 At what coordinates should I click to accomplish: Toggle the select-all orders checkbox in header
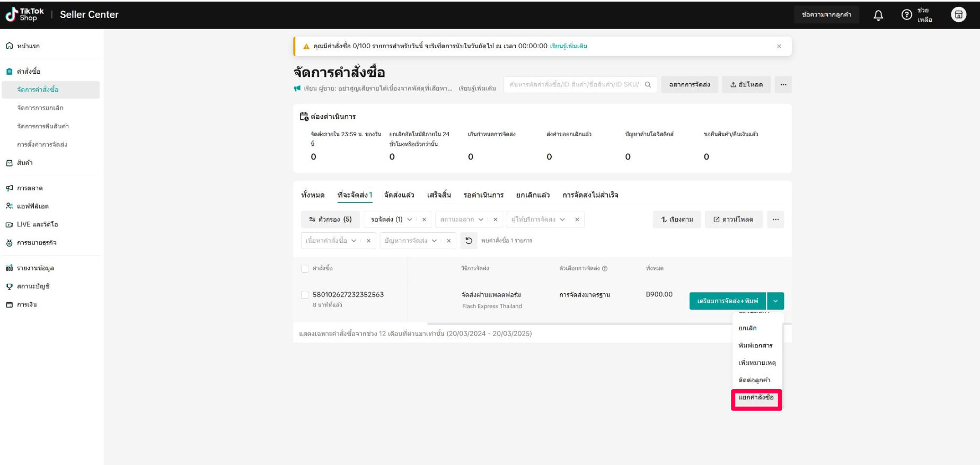point(305,268)
